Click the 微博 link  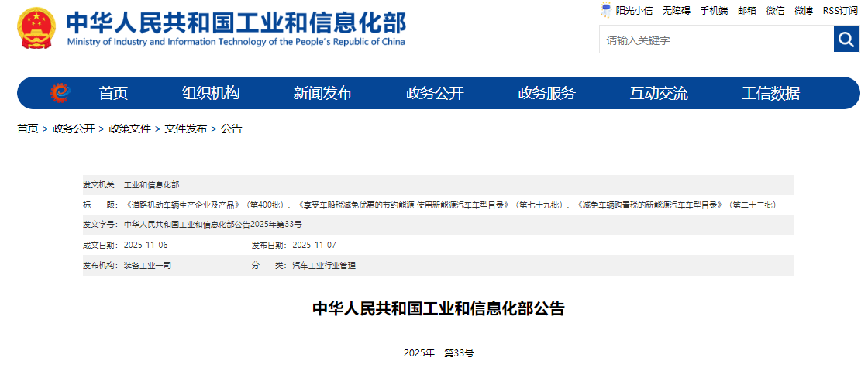pos(804,11)
